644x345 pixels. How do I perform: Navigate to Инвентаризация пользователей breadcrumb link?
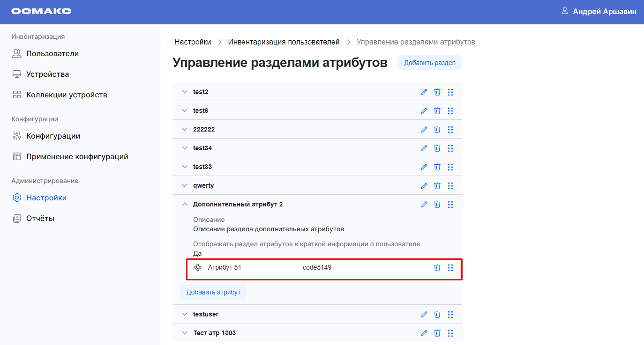coord(284,42)
